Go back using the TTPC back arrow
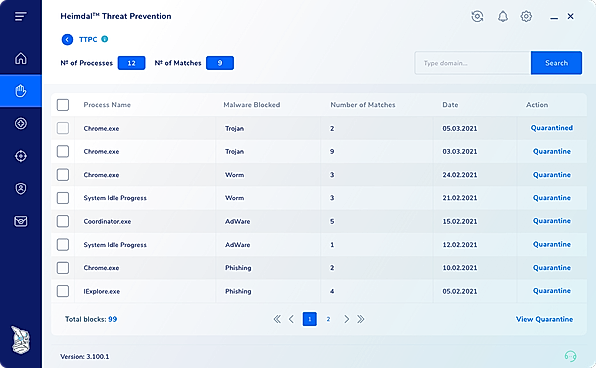Viewport: 596px width, 368px height. 67,39
